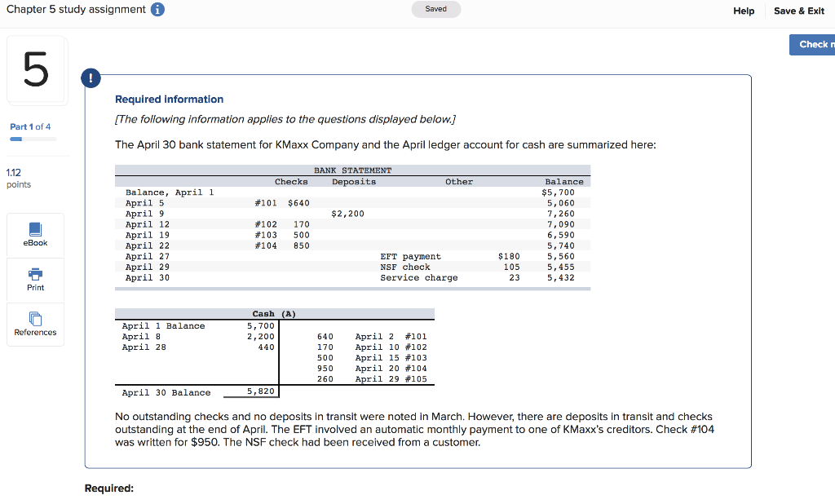Click the stacked pages icon above References
835x504 pixels.
pyautogui.click(x=34, y=317)
